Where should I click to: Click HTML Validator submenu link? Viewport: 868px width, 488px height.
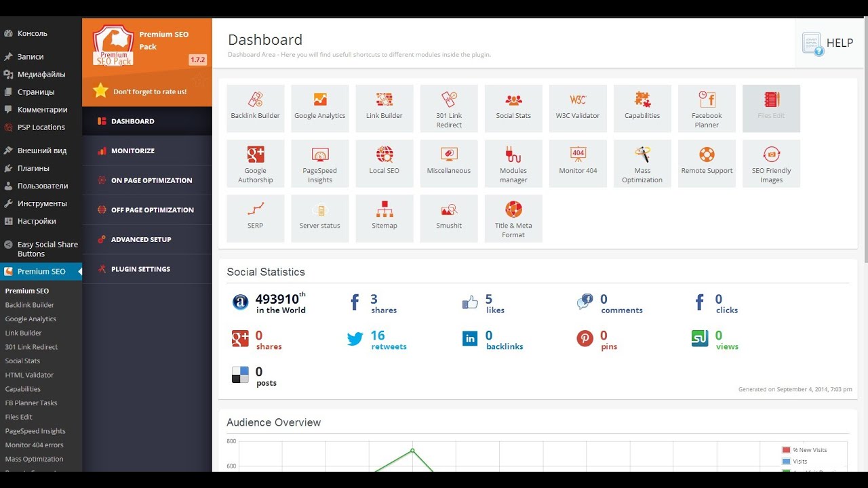coord(29,375)
